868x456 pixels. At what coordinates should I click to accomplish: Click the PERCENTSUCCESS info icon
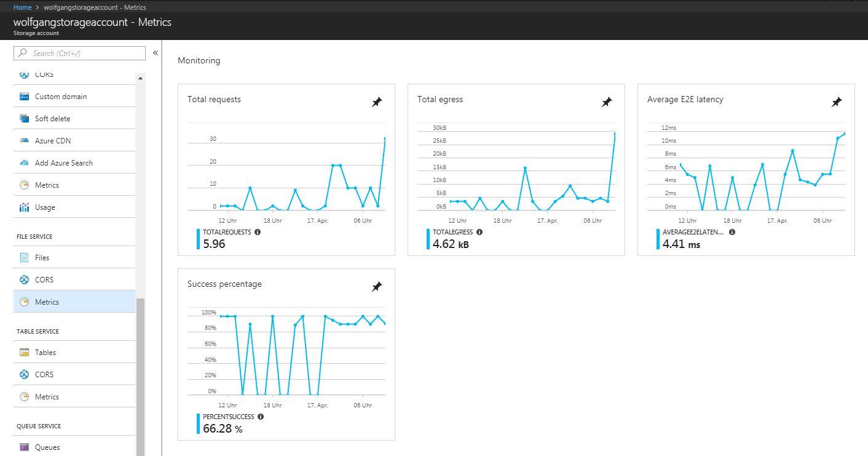[261, 417]
